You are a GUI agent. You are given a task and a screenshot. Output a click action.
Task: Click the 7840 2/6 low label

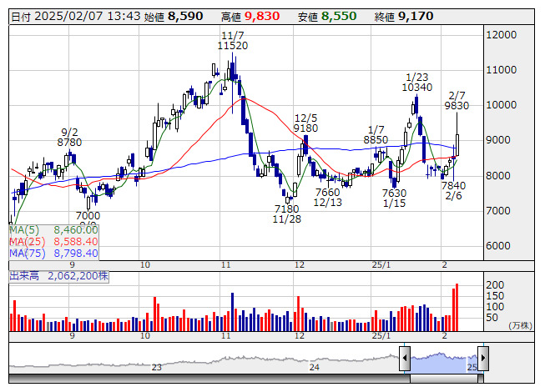pyautogui.click(x=453, y=191)
